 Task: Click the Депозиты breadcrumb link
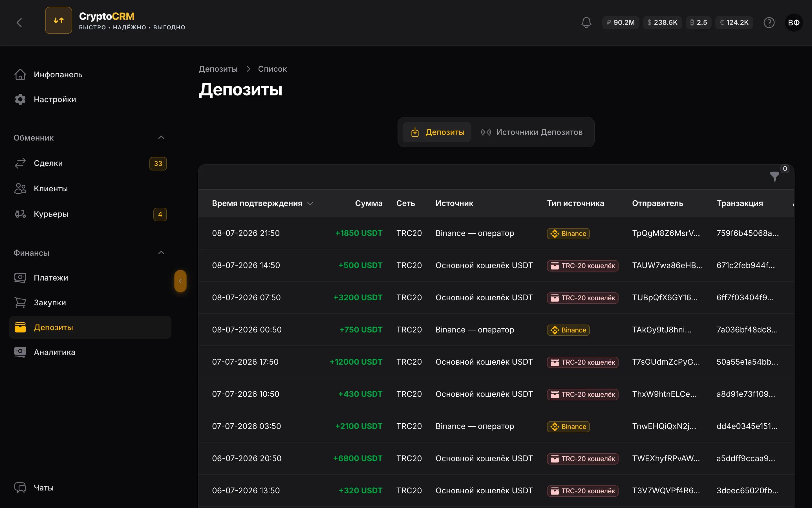(218, 69)
